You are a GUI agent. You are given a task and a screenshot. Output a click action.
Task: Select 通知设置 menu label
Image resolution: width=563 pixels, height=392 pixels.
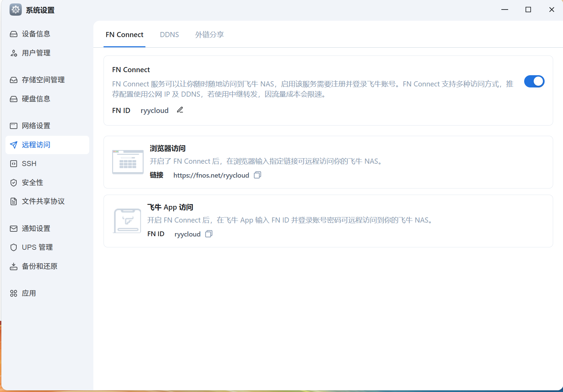pos(36,229)
